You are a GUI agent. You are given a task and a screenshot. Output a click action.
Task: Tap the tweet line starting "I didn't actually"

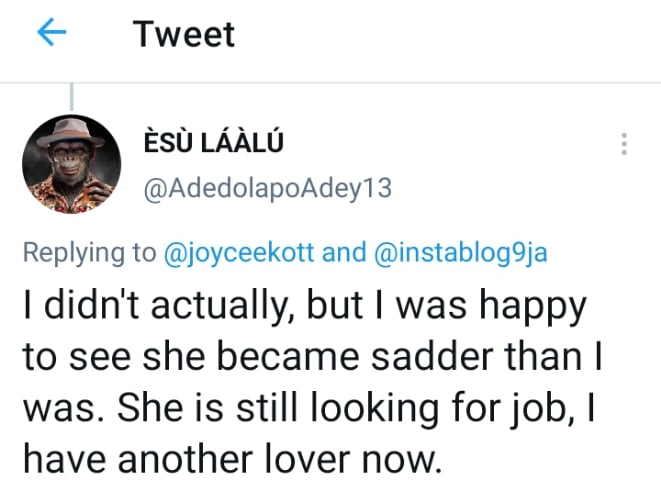[302, 304]
